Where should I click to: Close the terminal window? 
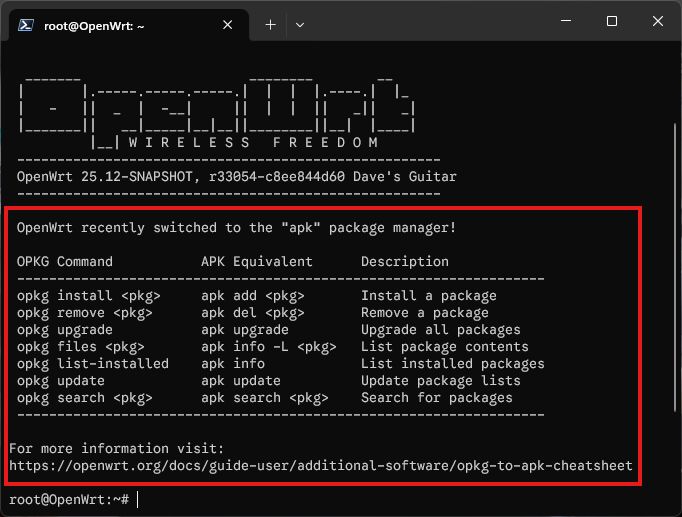658,21
